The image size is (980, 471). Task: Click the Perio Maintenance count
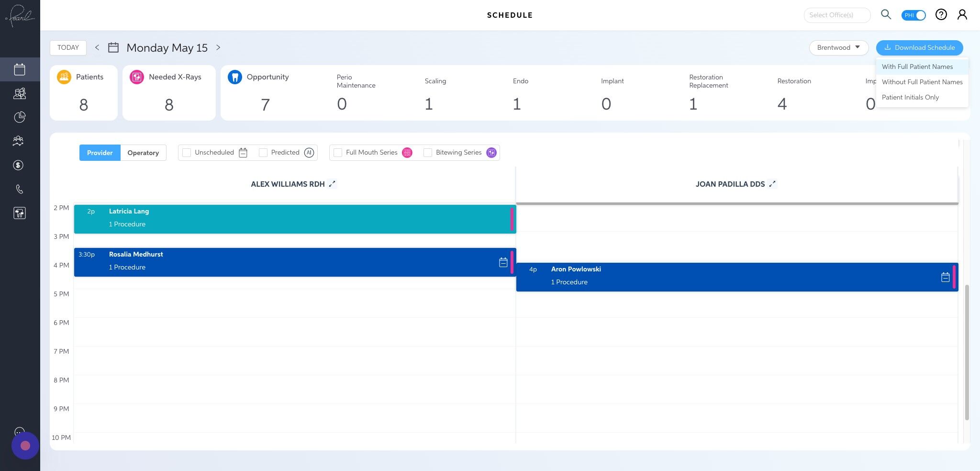(342, 104)
